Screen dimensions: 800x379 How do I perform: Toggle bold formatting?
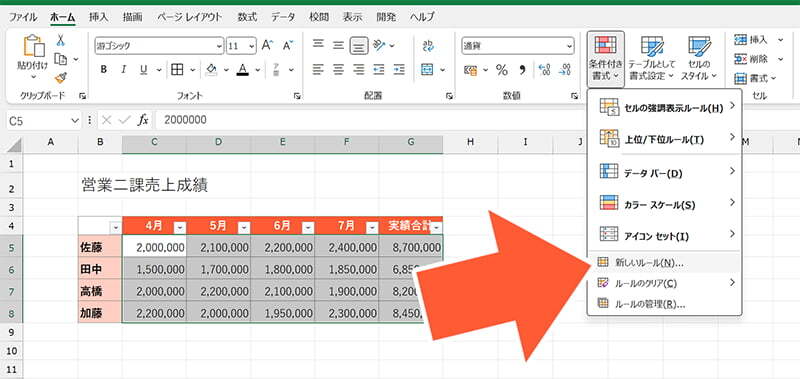pos(104,70)
